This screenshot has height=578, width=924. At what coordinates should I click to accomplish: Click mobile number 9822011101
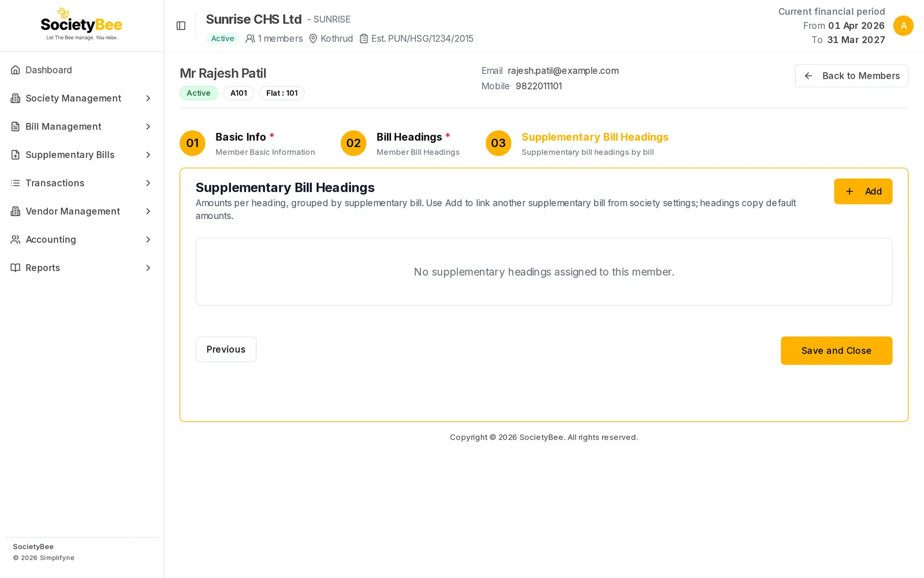[539, 86]
